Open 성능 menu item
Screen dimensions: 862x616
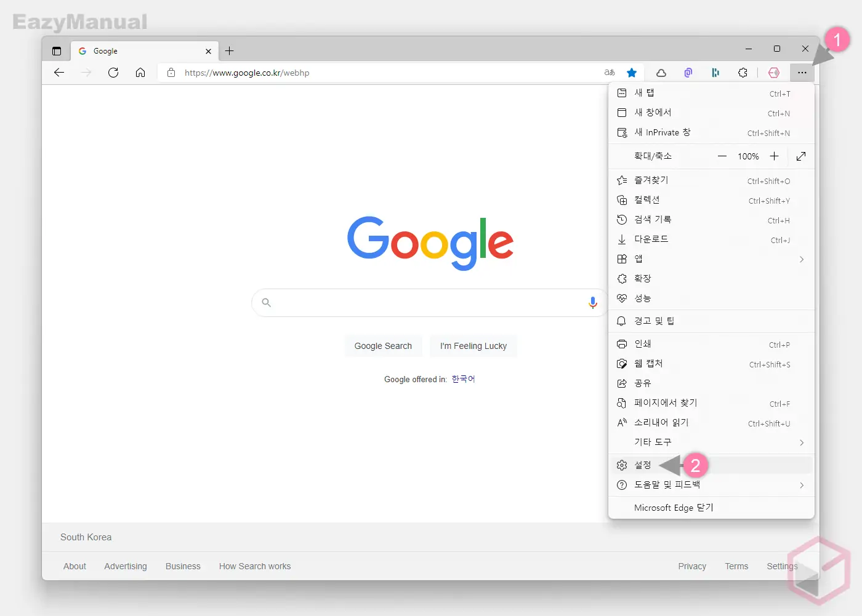point(711,298)
